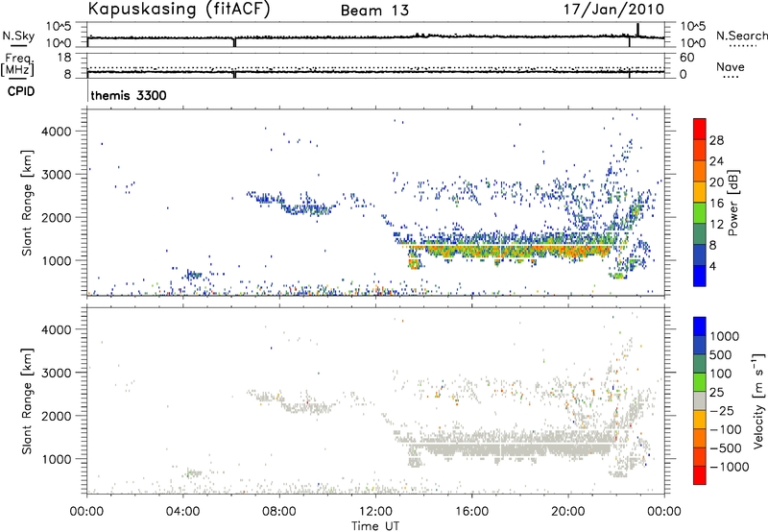Screen dimensions: 768x532
Task: Select the "Beam 13" header label
Action: point(374,11)
